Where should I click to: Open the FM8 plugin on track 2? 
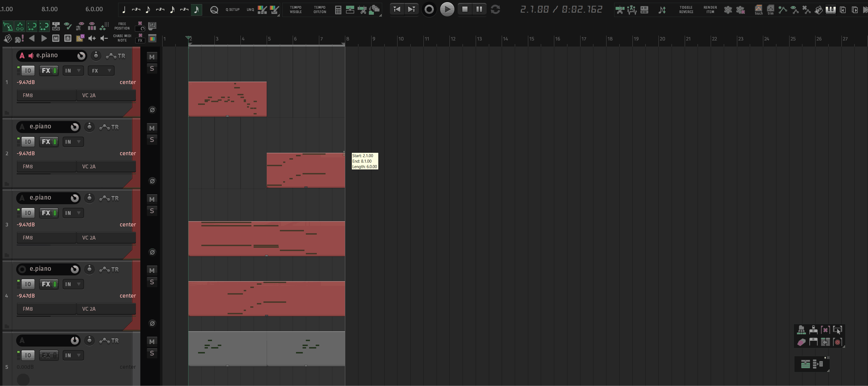click(46, 166)
